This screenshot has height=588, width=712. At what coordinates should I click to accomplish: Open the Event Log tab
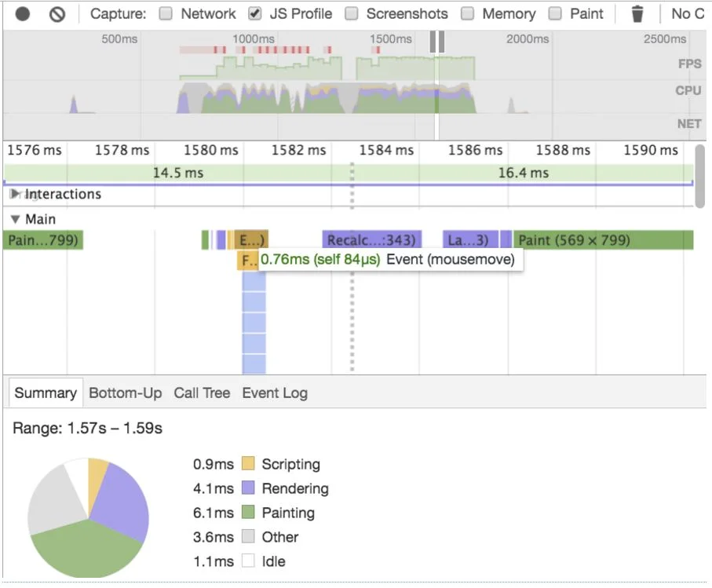(x=275, y=393)
